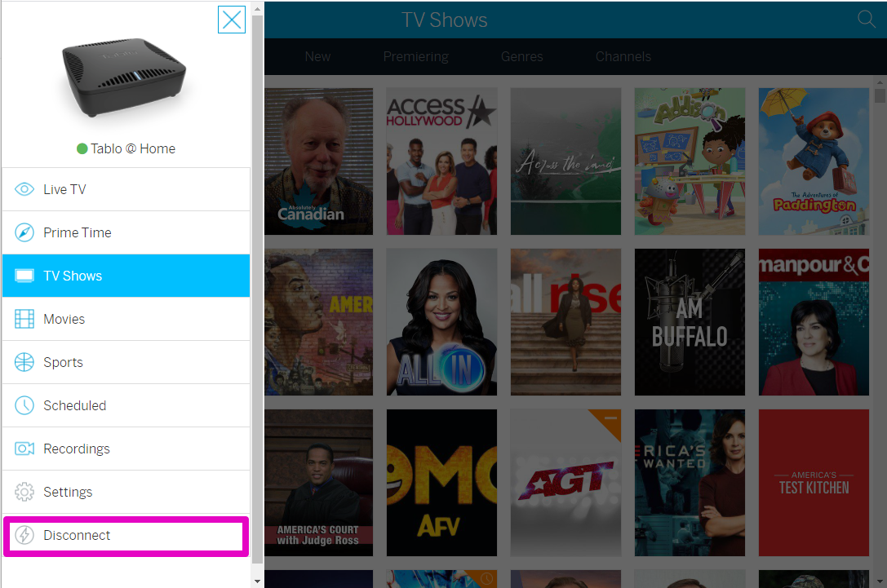Close the side menu with X
887x588 pixels.
click(x=232, y=20)
